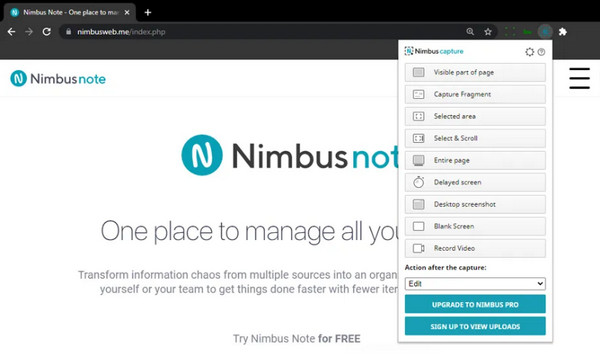This screenshot has height=363, width=600.
Task: Choose Selected area capture
Action: [475, 116]
